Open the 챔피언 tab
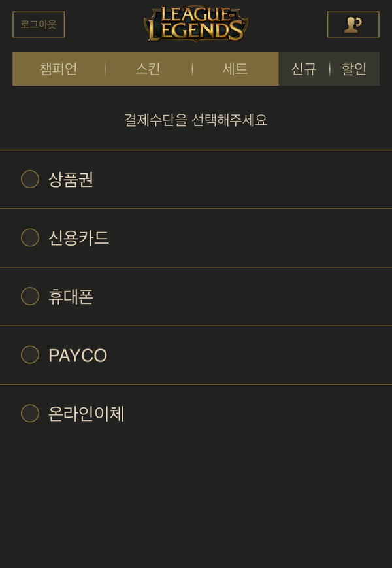This screenshot has height=568, width=392. 58,69
